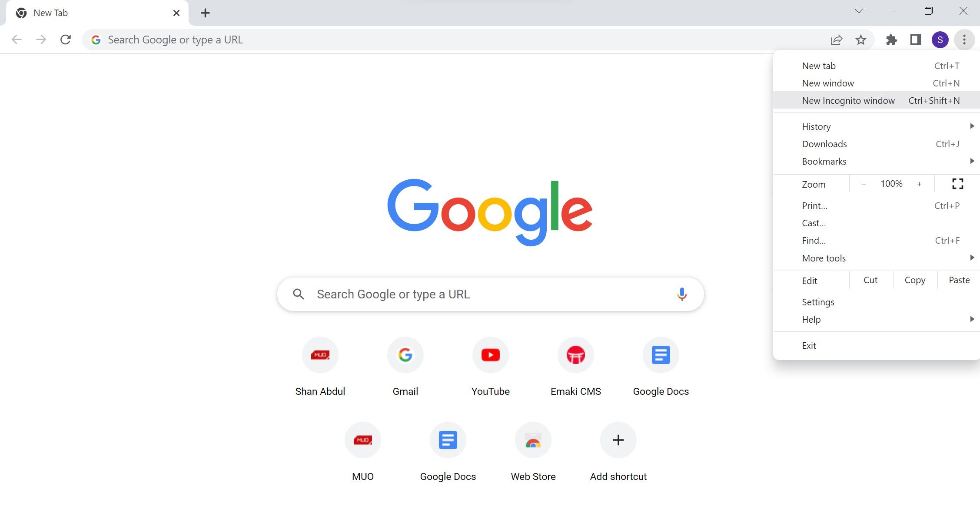This screenshot has height=526, width=980.
Task: Toggle Reading List sidebar icon
Action: [x=915, y=40]
